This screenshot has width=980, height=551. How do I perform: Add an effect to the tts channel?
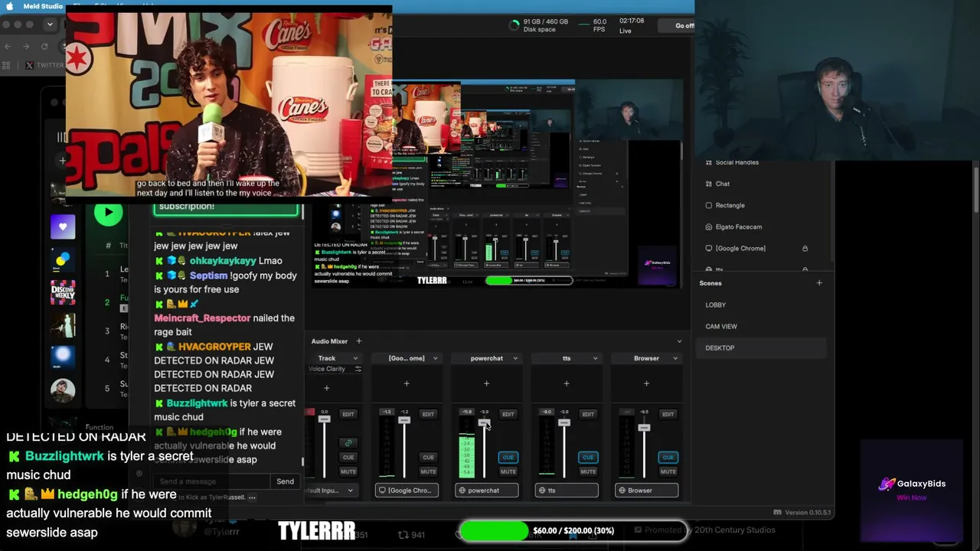point(567,383)
